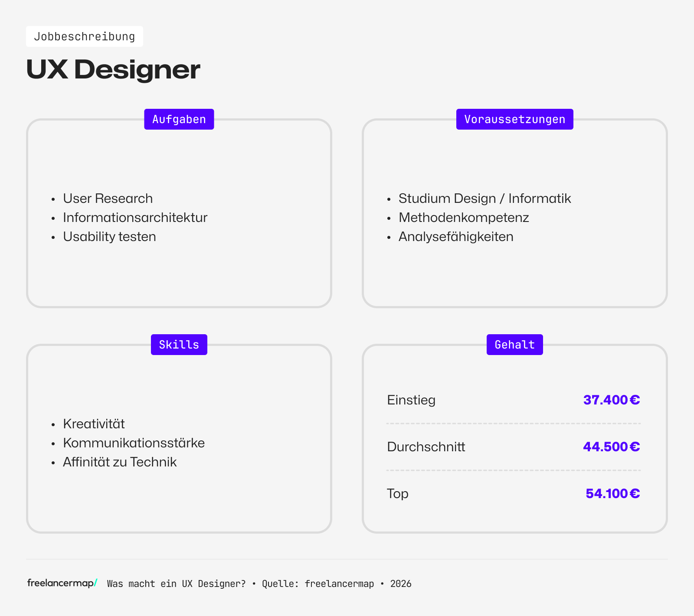The image size is (694, 616).
Task: Select Studium Design / Informatik entry
Action: point(485,199)
